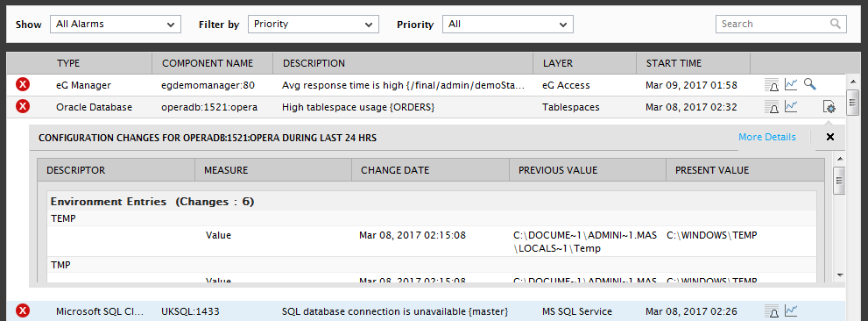868x321 pixels.
Task: Open alarm history icon for UKSQL:1433 row
Action: tap(772, 311)
